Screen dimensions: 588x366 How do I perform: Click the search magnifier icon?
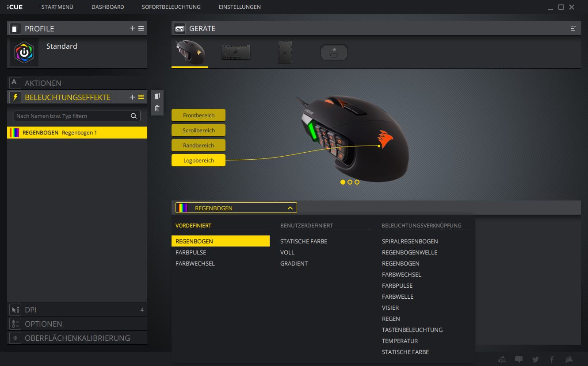pos(134,116)
